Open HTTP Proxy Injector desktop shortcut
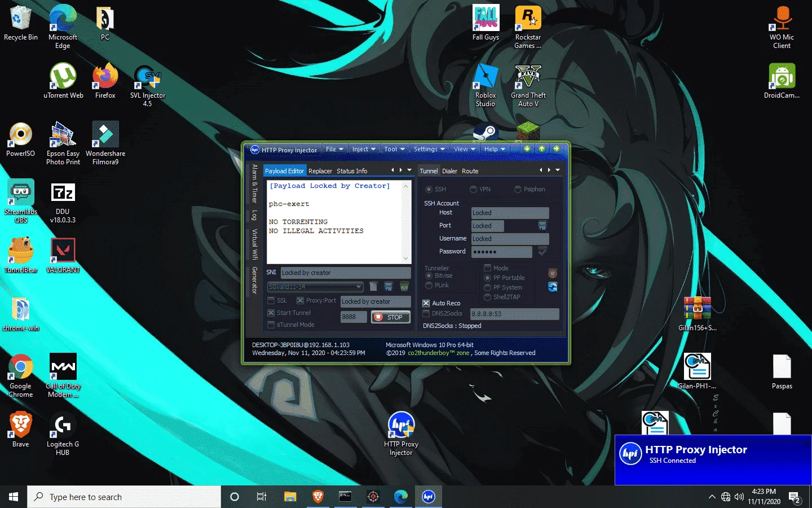812x508 pixels. click(401, 434)
